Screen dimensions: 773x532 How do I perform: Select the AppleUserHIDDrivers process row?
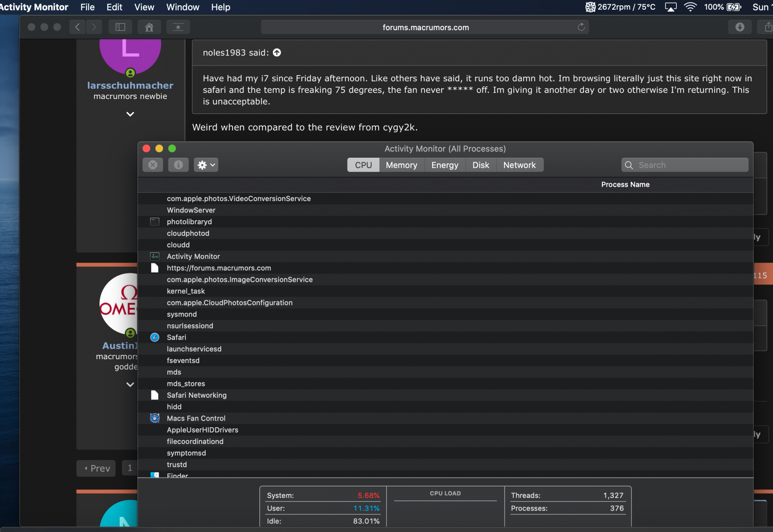coord(445,430)
